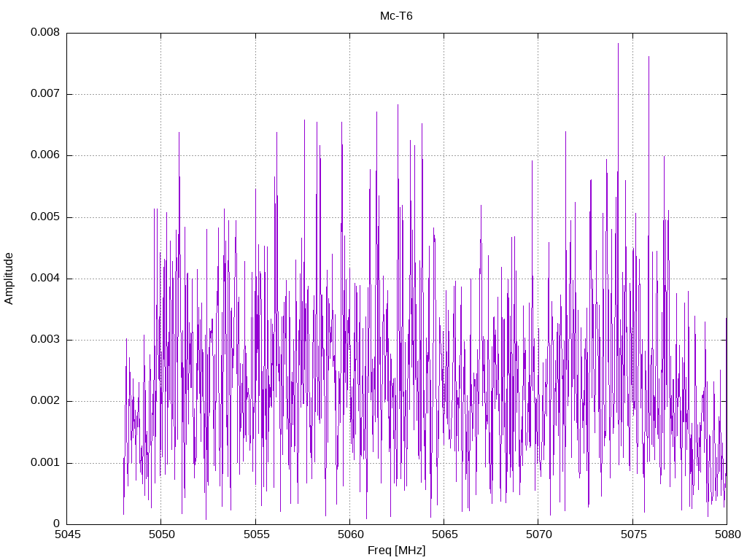The image size is (747, 560).
Task: Click the 5060 x-axis tick label
Action: click(x=351, y=534)
